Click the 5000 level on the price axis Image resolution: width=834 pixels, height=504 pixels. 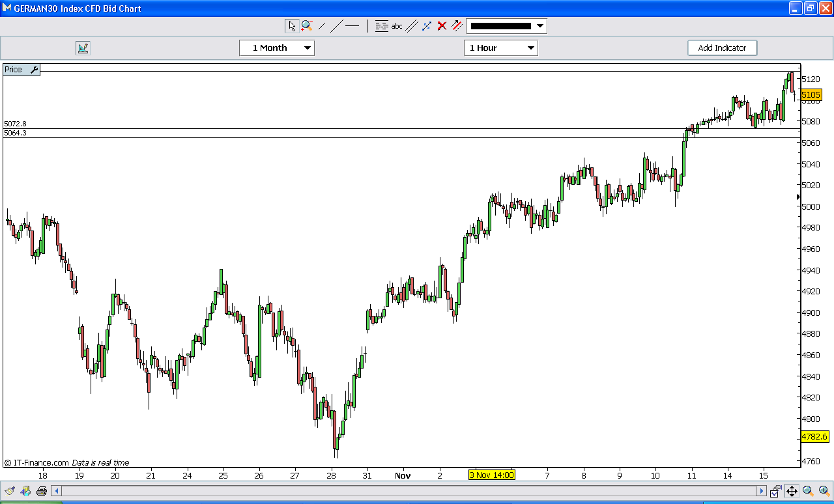811,206
